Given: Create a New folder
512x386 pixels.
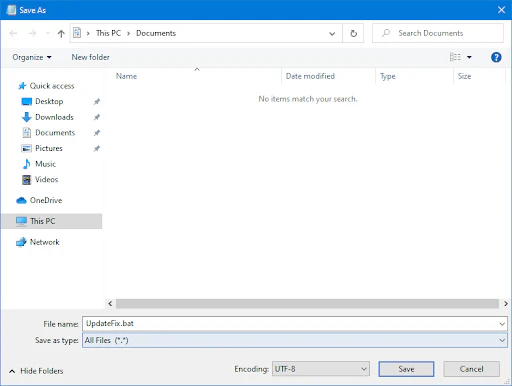Looking at the screenshot, I should tap(90, 57).
